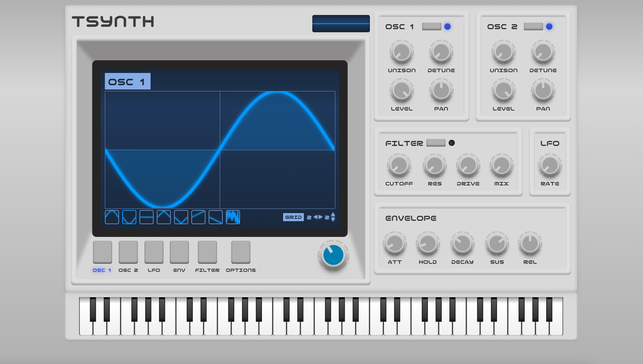Select the ramp-up saw waveform shape
The height and width of the screenshot is (364, 643).
198,217
